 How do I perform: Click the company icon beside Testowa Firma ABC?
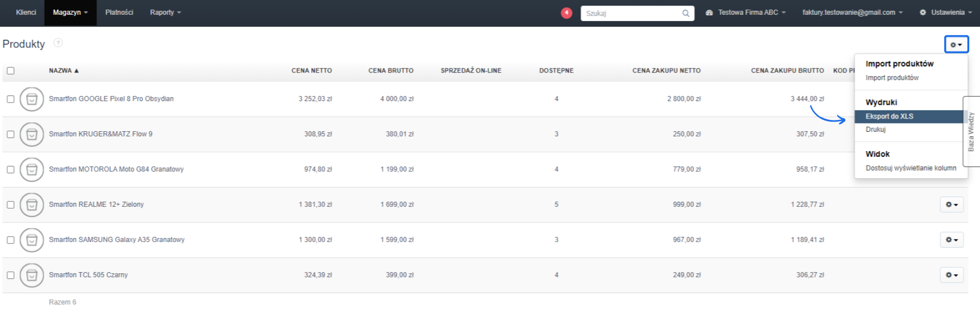pos(709,12)
